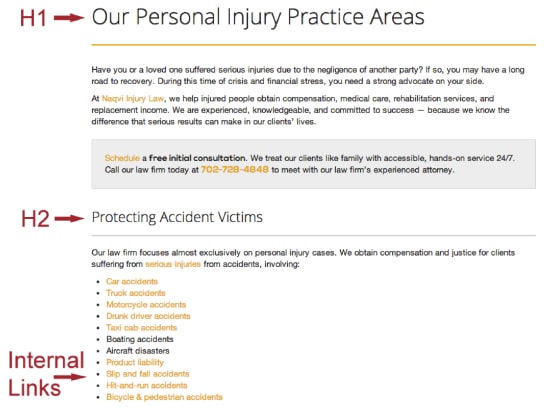
Task: Open the Naqvi Injury Law link
Action: [x=133, y=99]
